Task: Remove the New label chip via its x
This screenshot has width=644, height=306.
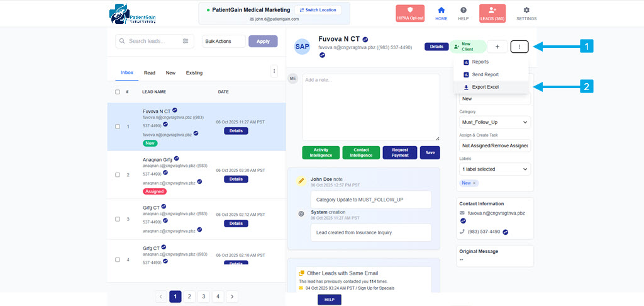Action: tap(474, 183)
